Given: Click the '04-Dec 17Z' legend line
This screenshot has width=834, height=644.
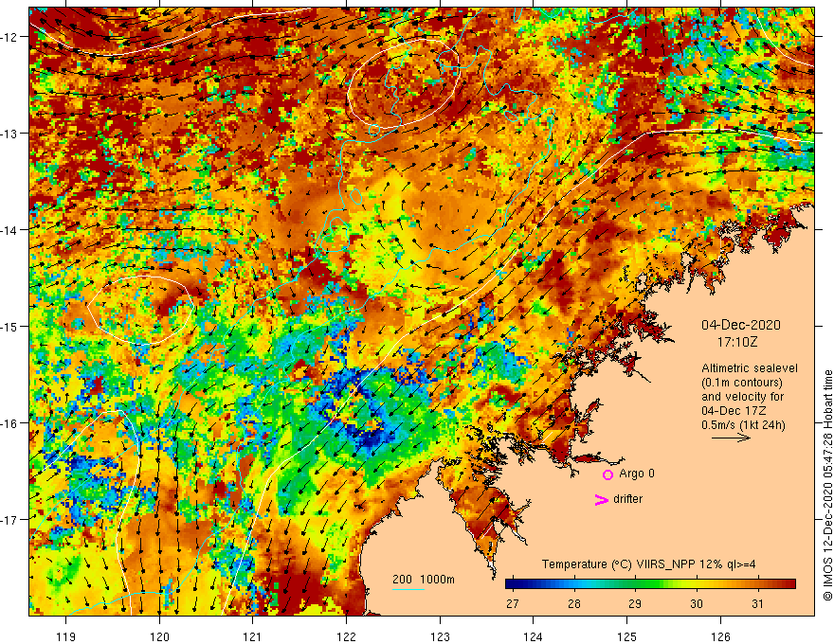Looking at the screenshot, I should 735,411.
